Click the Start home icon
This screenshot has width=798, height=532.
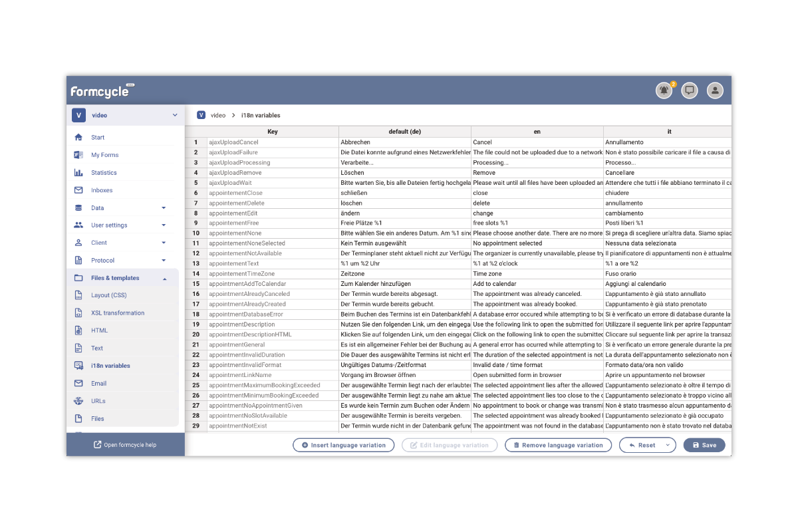coord(78,138)
